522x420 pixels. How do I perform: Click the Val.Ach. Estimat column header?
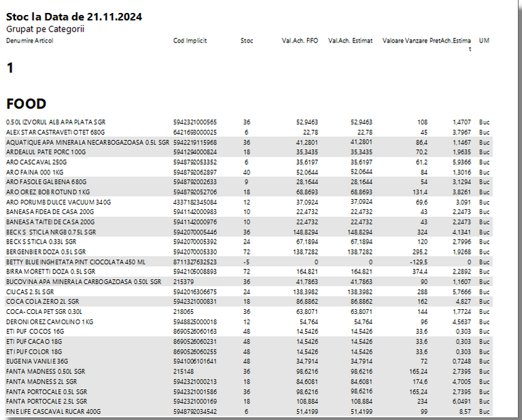(x=350, y=40)
